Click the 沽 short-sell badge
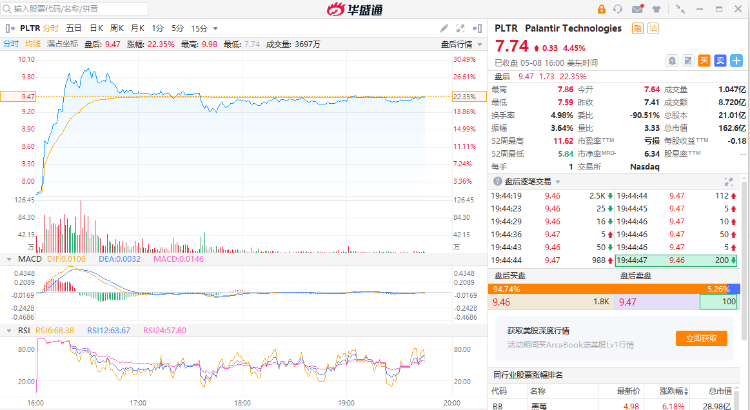The height and width of the screenshot is (410, 750). coord(653,28)
